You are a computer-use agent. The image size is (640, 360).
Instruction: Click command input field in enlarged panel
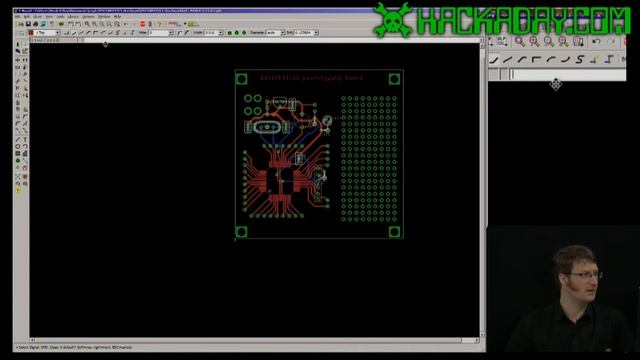click(567, 75)
